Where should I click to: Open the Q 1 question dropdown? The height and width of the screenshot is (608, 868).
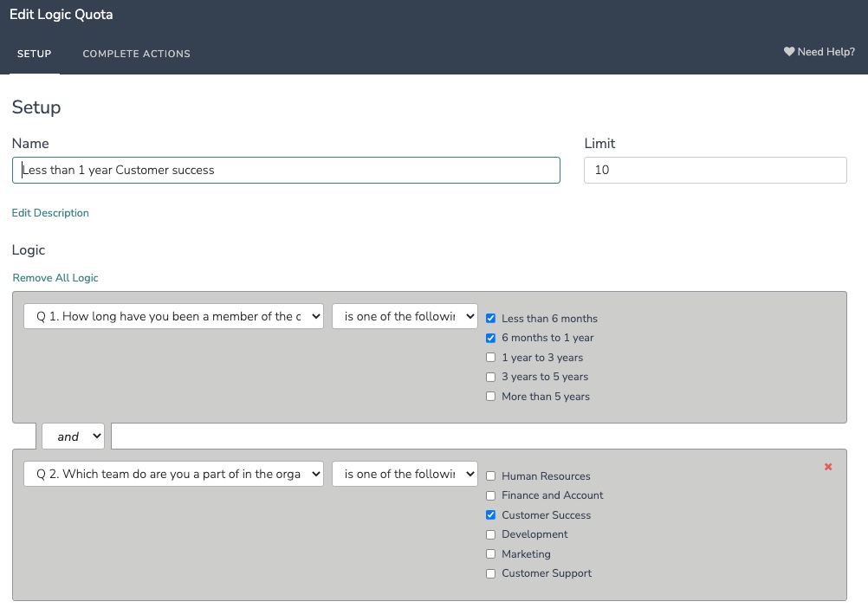tap(173, 316)
